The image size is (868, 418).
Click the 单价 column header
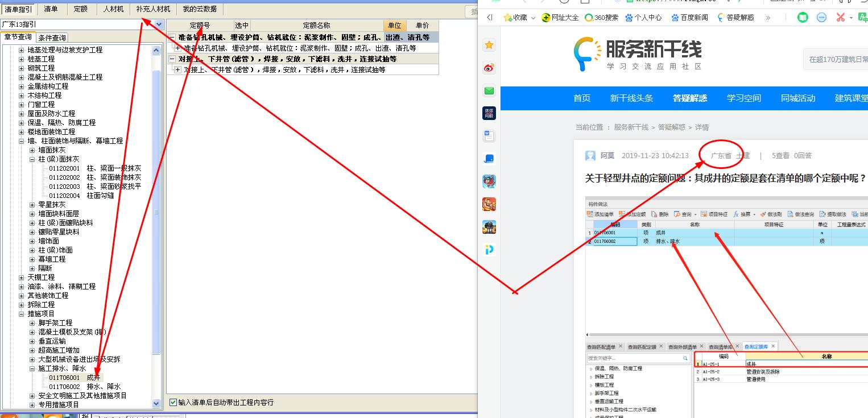(x=422, y=26)
